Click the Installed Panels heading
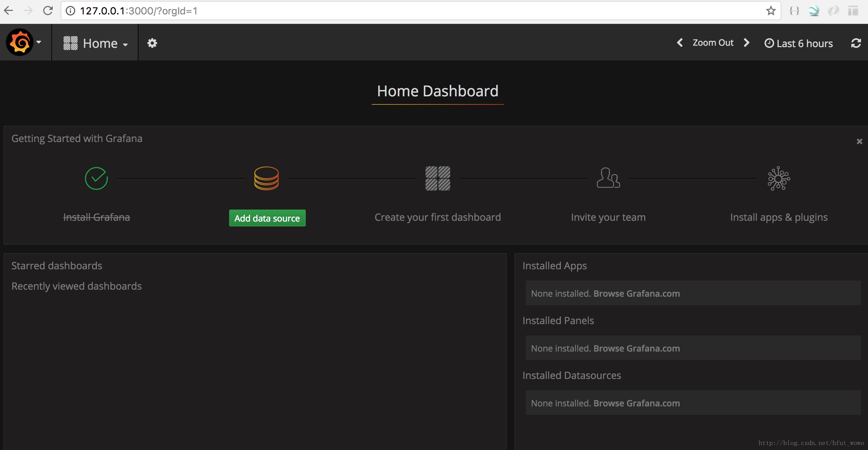The height and width of the screenshot is (450, 868). (558, 321)
